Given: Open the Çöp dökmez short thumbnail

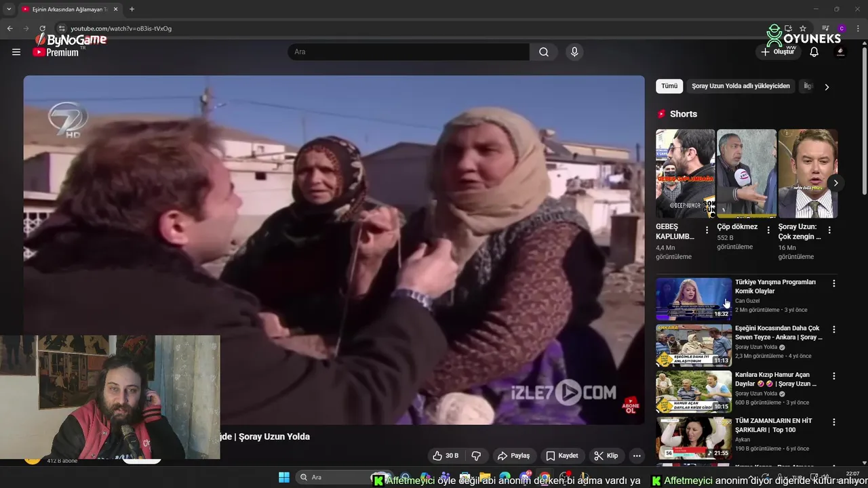Looking at the screenshot, I should tap(747, 174).
